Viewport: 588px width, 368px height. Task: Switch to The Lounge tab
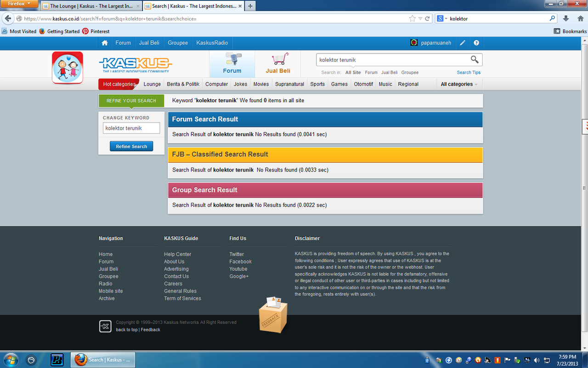point(91,6)
